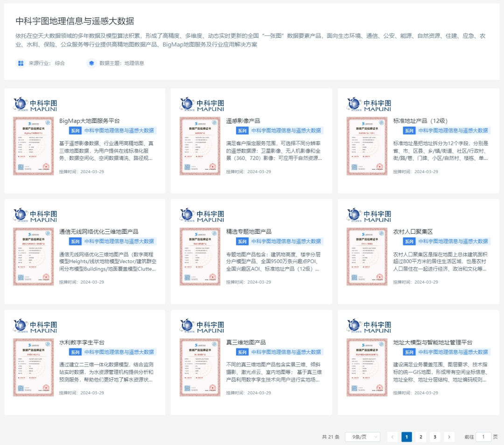The width and height of the screenshot is (504, 445).
Task: Click the logo on 农村人口聚集区 card
Action: 369,215
